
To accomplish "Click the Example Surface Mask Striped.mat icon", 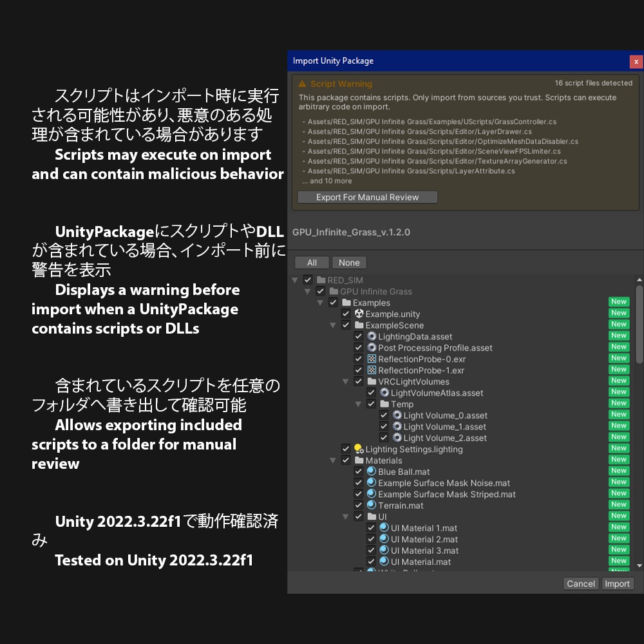I will point(372,494).
